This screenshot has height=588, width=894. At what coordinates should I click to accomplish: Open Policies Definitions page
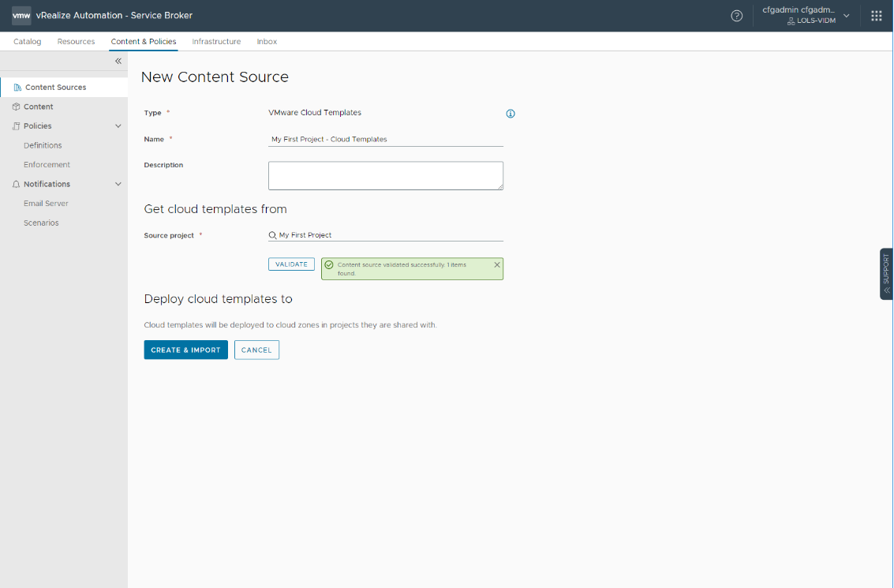pos(43,145)
